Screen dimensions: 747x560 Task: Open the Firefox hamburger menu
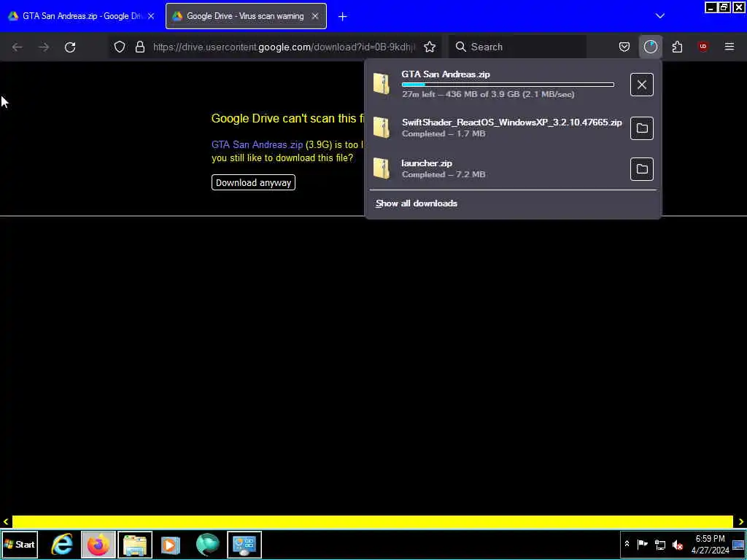[729, 47]
